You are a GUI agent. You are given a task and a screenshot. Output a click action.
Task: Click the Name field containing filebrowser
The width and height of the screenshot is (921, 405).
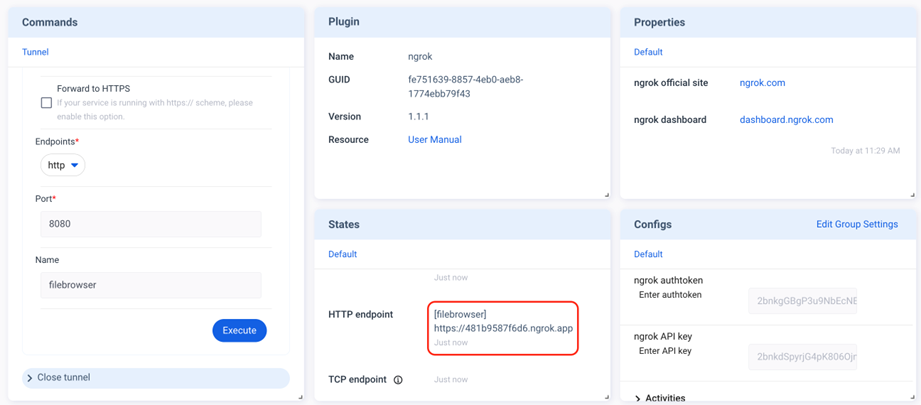151,285
